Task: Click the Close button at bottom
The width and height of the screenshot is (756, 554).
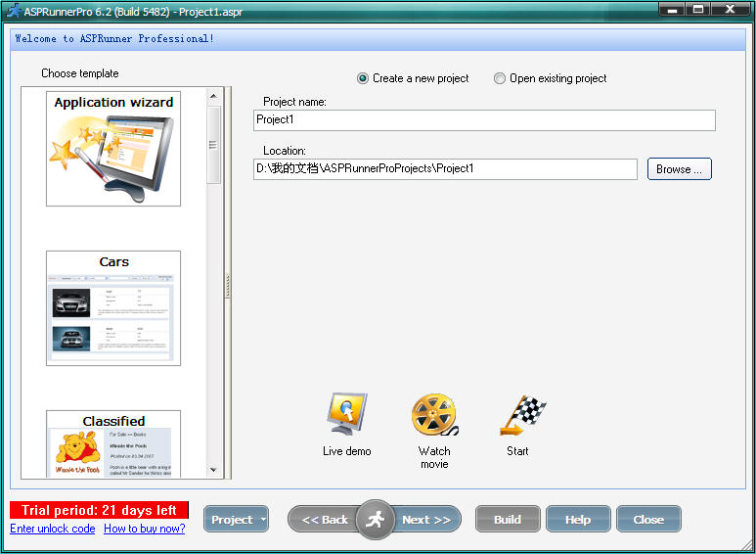Action: [649, 520]
